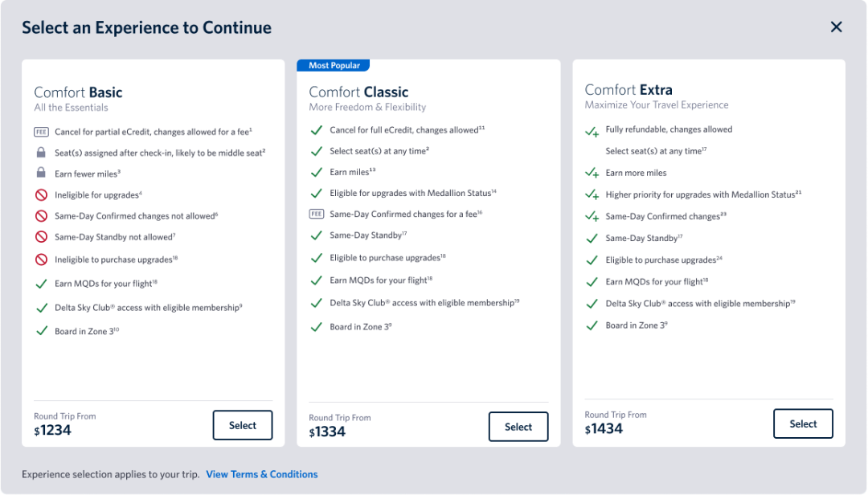Select the Comfort Extra experience
This screenshot has height=495, width=868.
803,423
